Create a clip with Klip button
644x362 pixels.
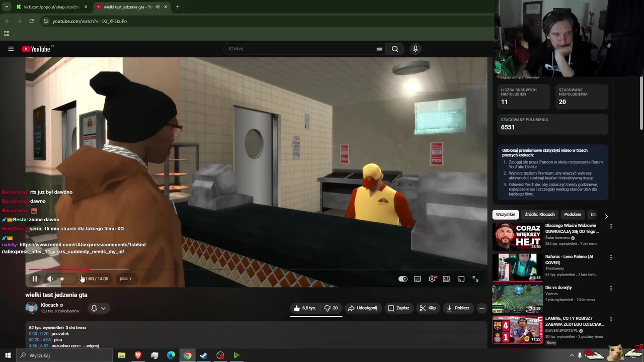(428, 308)
